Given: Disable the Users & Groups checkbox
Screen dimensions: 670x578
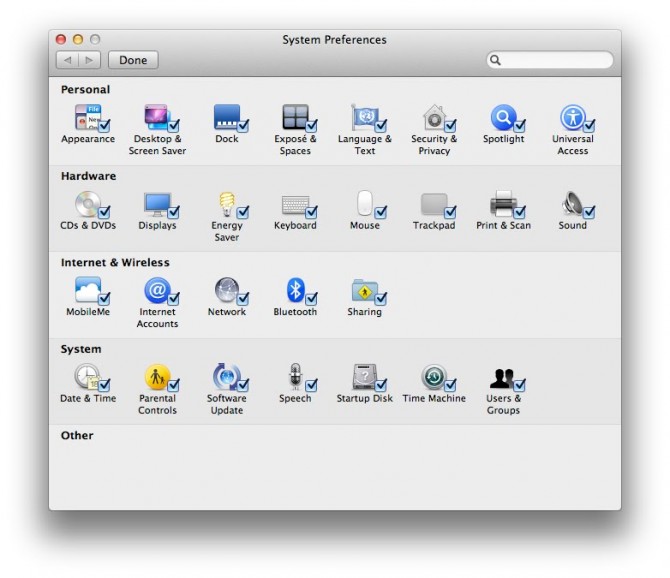Looking at the screenshot, I should [x=519, y=385].
